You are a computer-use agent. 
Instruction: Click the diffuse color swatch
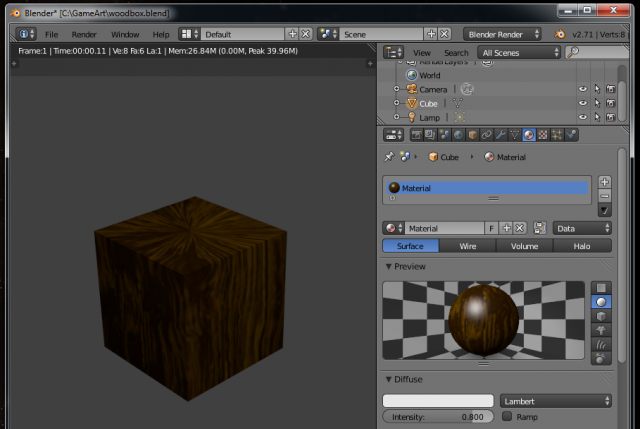[x=438, y=401]
